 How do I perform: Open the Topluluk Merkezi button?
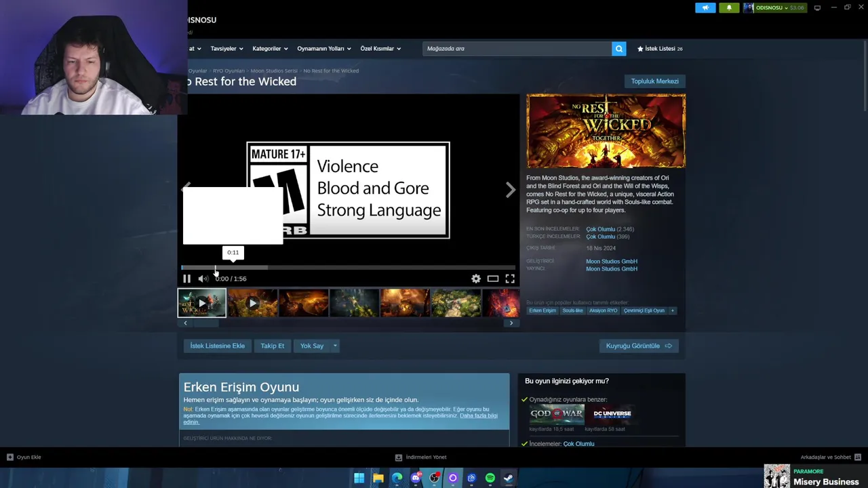pyautogui.click(x=654, y=81)
